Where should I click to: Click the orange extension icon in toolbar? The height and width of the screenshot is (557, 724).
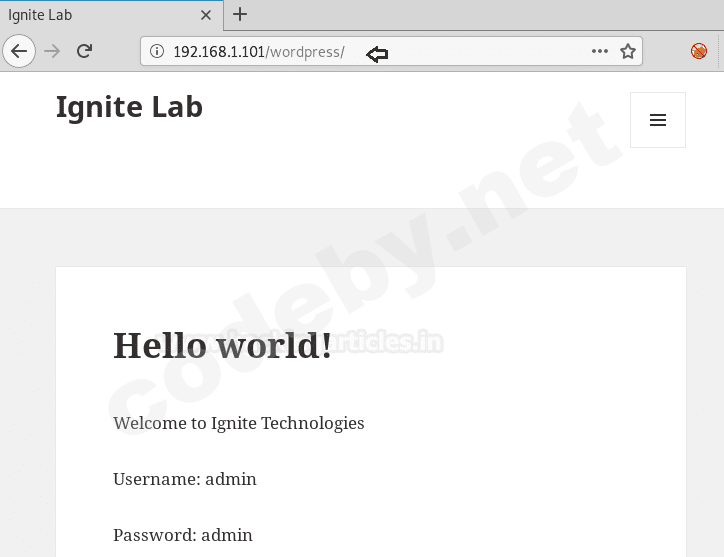click(x=699, y=51)
